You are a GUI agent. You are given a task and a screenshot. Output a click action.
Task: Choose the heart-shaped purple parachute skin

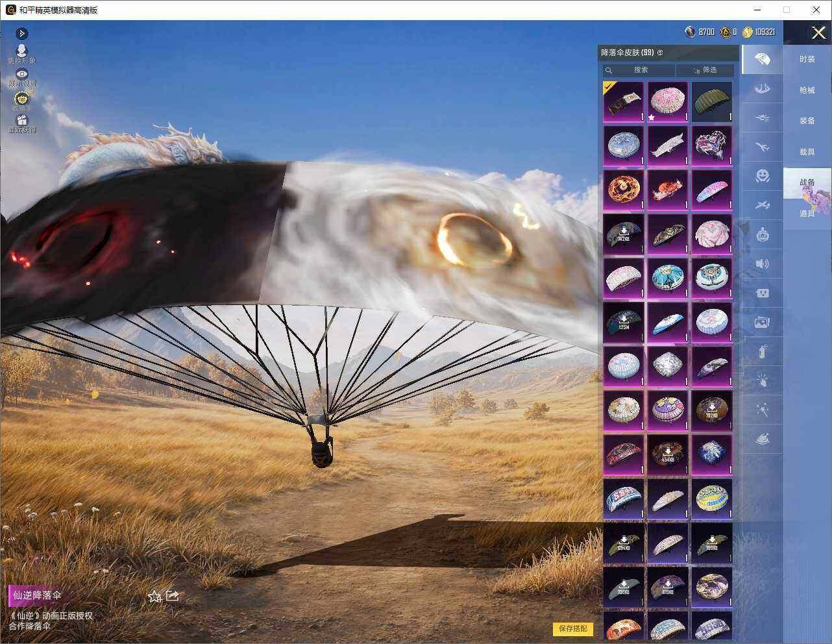712,145
